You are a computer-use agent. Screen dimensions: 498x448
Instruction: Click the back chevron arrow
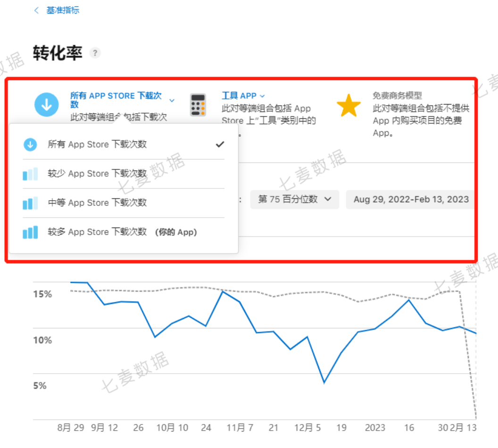point(36,10)
